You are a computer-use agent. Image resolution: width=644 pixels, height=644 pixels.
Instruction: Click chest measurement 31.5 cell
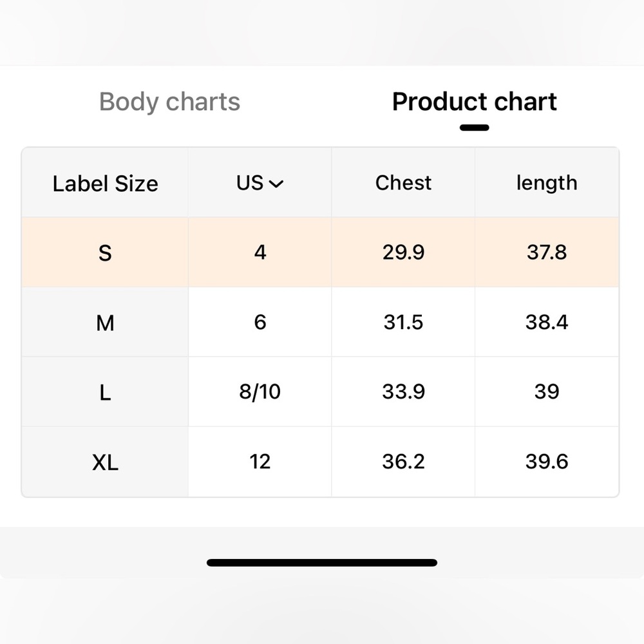tap(403, 321)
